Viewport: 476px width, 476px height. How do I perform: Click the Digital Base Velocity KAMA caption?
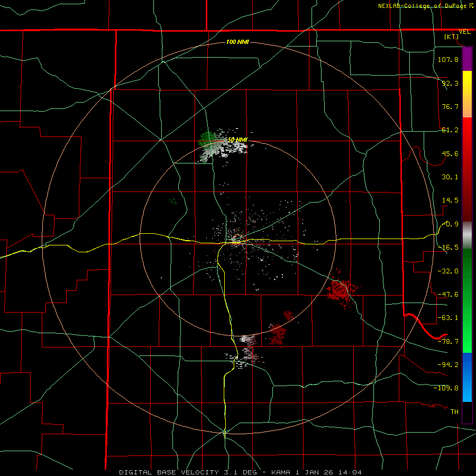(x=240, y=472)
